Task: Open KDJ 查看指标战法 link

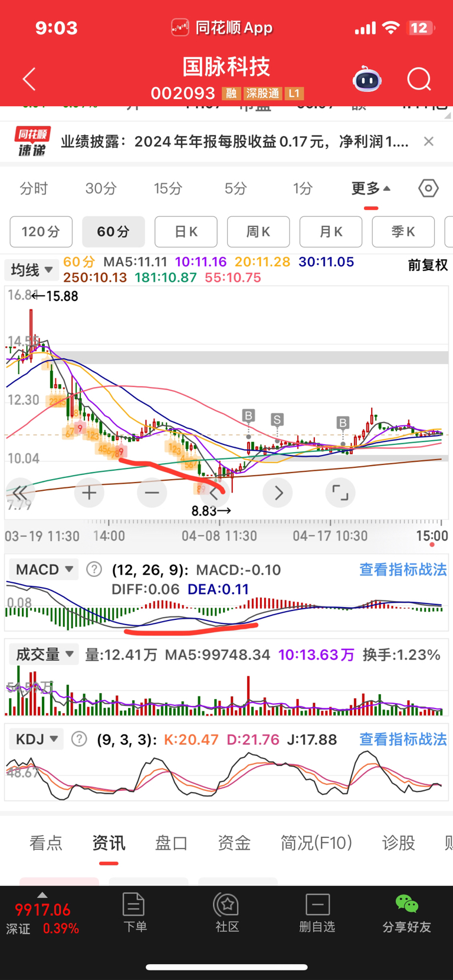Action: (x=403, y=739)
